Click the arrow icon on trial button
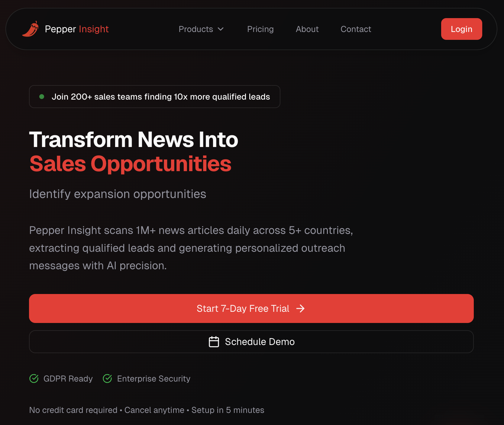This screenshot has height=425, width=504. coord(300,308)
